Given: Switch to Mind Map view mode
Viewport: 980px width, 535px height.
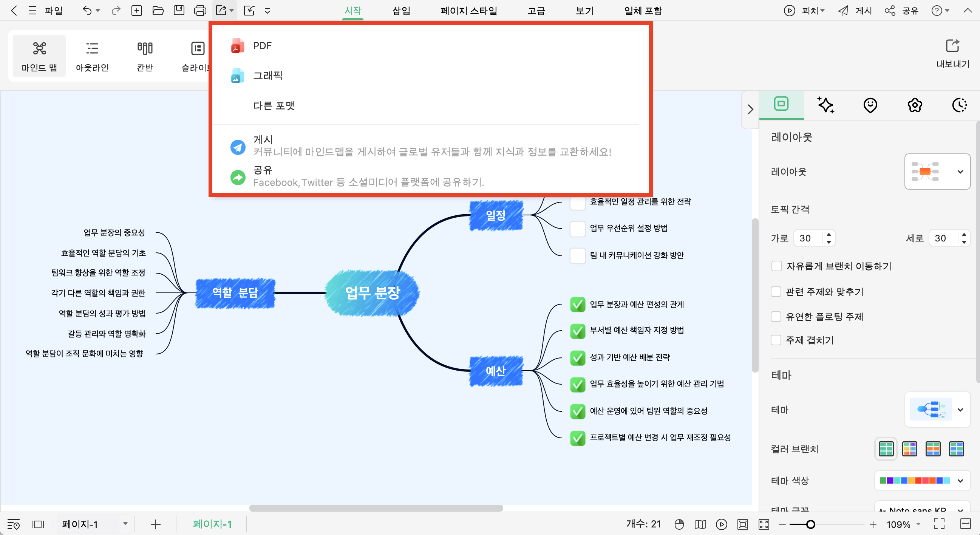Looking at the screenshot, I should (x=39, y=56).
